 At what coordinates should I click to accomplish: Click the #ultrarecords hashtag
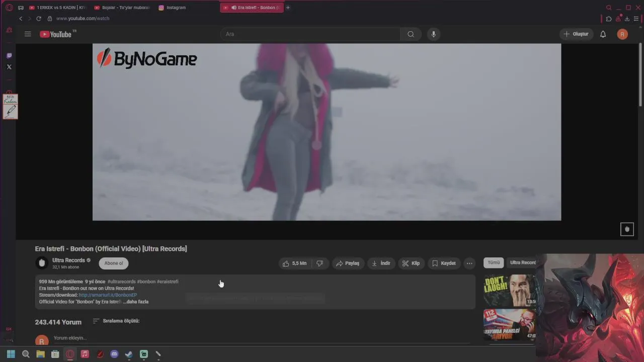(121, 282)
